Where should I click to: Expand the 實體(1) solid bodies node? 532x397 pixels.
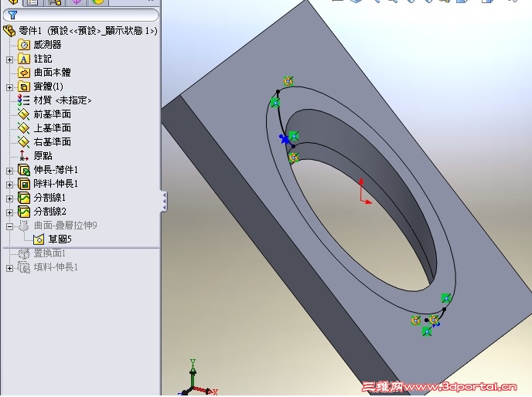pos(9,87)
